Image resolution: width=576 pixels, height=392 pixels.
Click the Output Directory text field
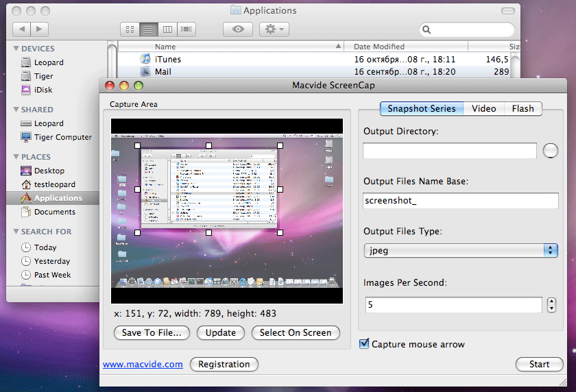click(450, 151)
